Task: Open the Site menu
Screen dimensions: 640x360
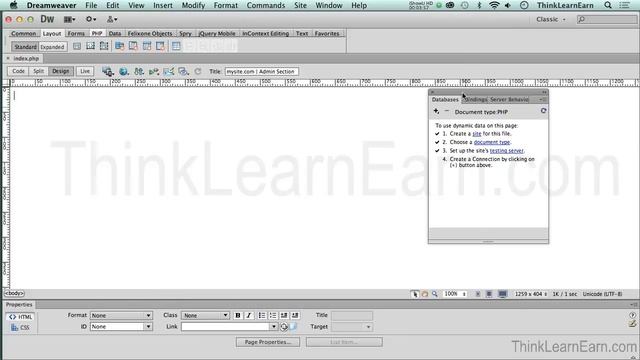Action: 300,5
